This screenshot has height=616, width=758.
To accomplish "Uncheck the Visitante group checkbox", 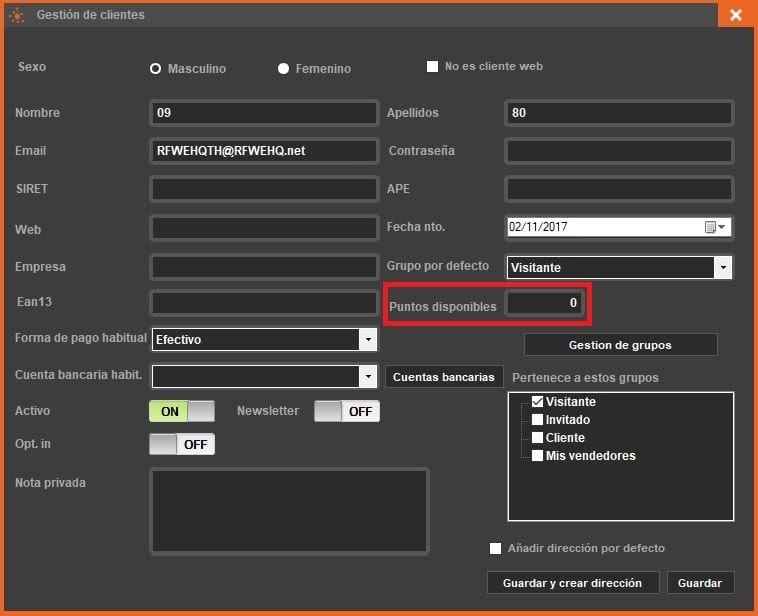I will pyautogui.click(x=538, y=402).
